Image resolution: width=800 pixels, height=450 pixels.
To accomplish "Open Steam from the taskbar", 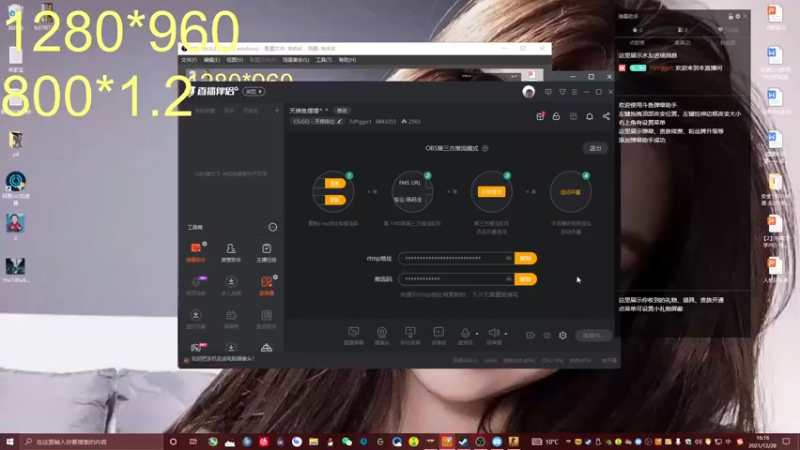I will [x=463, y=441].
